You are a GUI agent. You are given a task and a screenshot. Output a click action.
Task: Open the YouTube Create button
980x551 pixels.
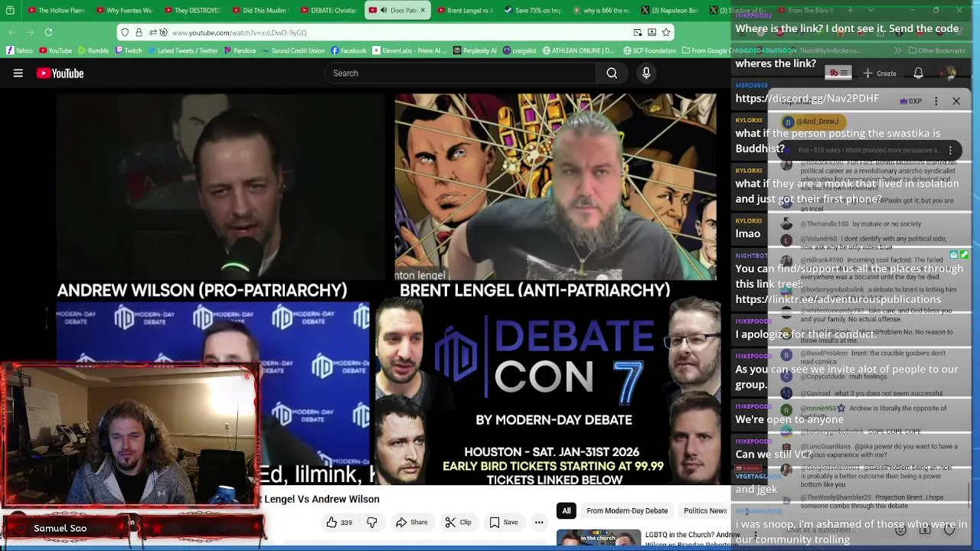pyautogui.click(x=879, y=73)
